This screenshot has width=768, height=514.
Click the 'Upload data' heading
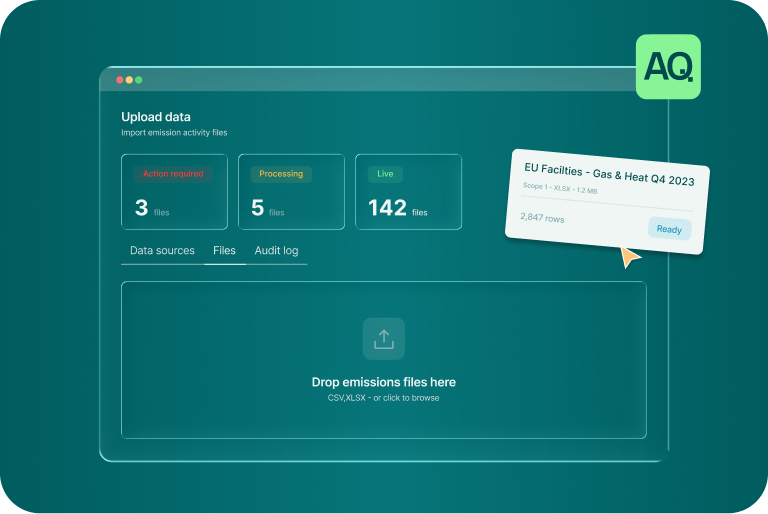coord(156,117)
